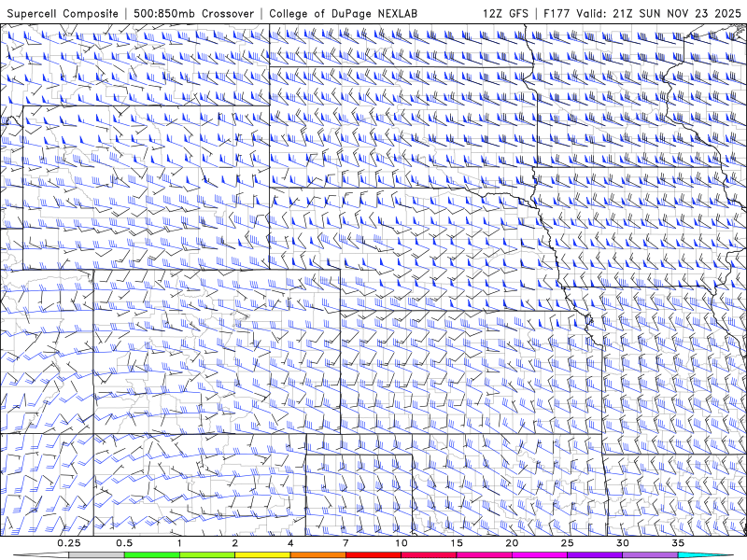
Task: Click the legend value 7
Action: point(345,543)
